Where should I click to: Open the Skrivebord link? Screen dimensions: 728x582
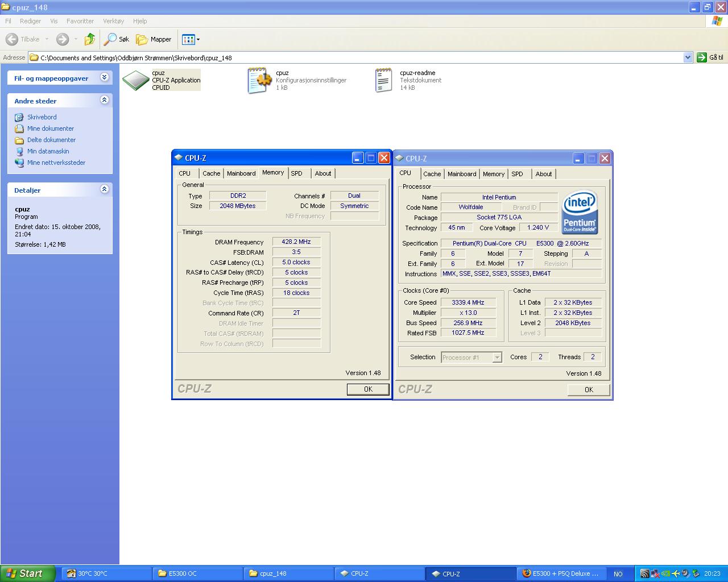(x=42, y=117)
